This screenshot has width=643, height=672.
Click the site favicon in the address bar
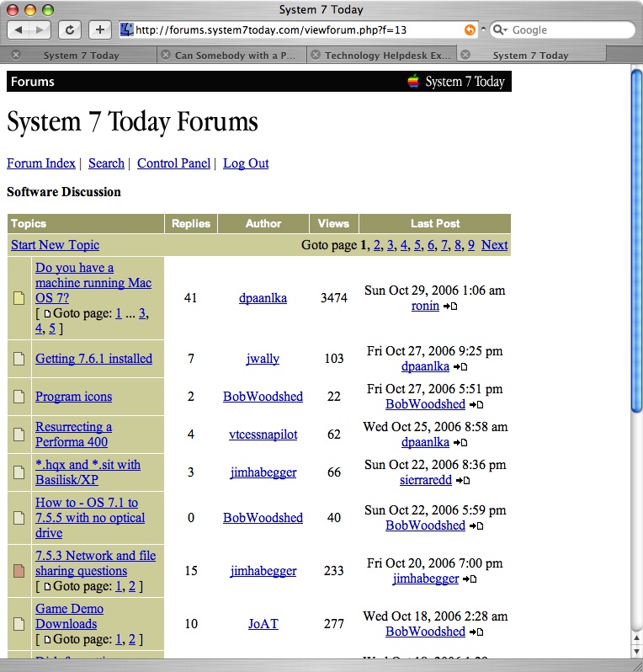coord(127,29)
